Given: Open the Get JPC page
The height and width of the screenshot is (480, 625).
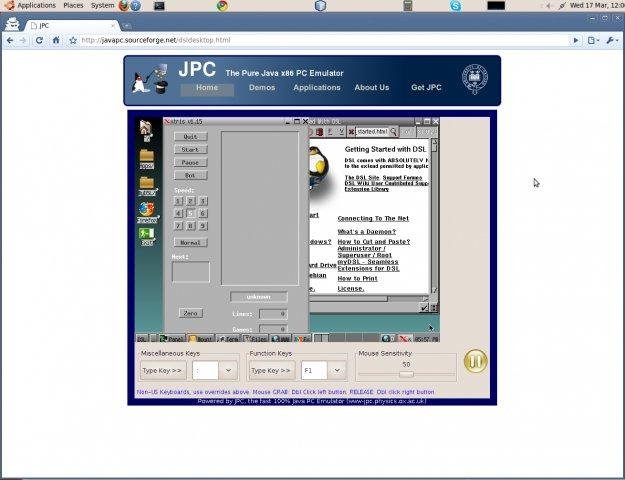Looking at the screenshot, I should [x=426, y=88].
